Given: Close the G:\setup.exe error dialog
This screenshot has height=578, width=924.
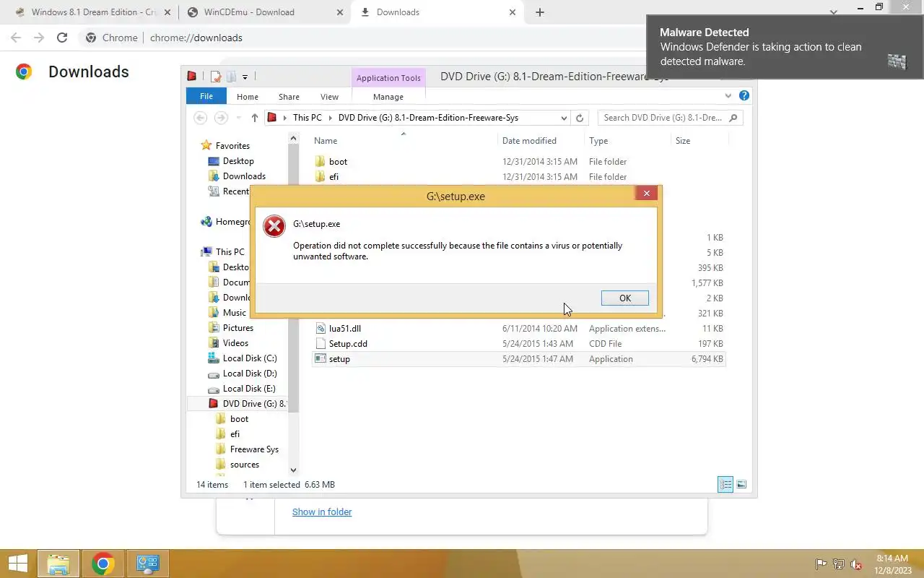Looking at the screenshot, I should click(x=646, y=193).
